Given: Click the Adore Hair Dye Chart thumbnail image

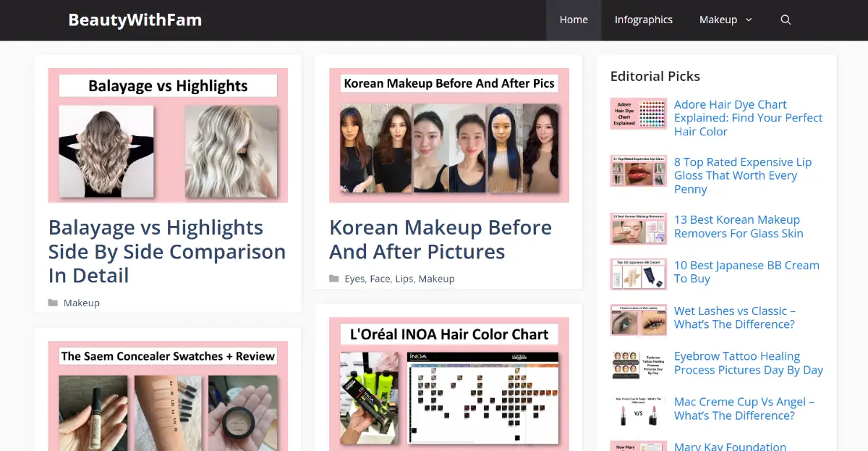Looking at the screenshot, I should 638,113.
